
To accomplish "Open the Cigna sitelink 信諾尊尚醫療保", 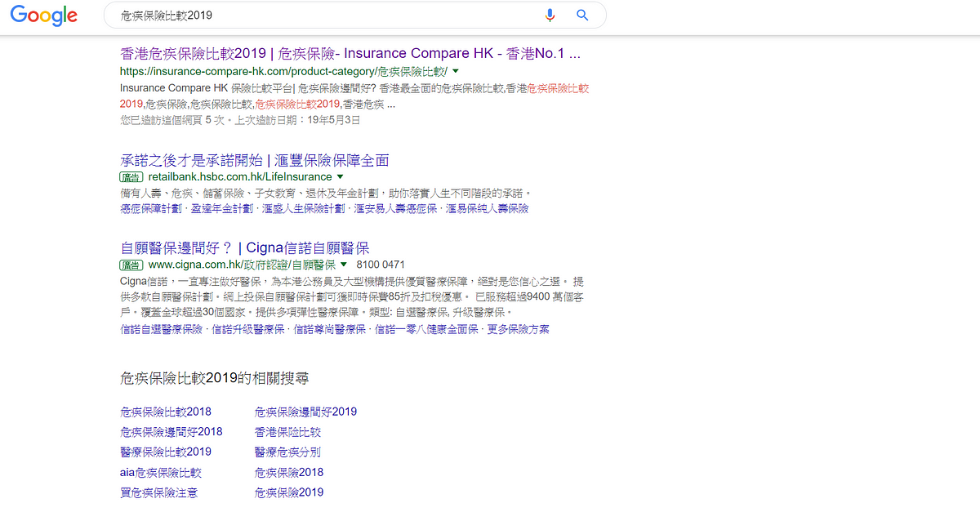I will pos(328,330).
